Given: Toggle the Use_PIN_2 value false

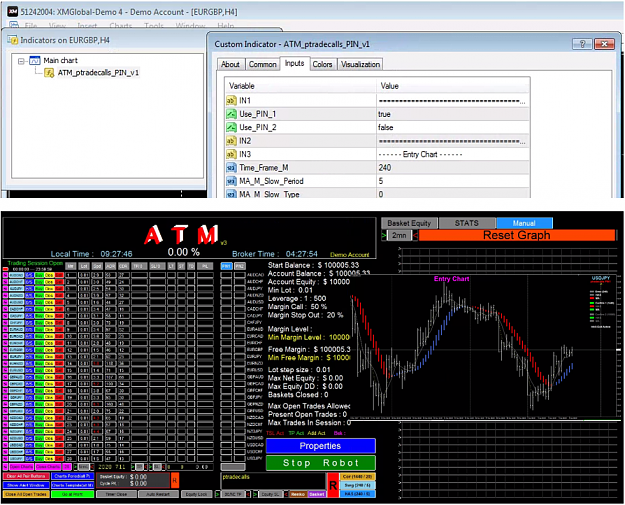Looking at the screenshot, I should tap(453, 128).
